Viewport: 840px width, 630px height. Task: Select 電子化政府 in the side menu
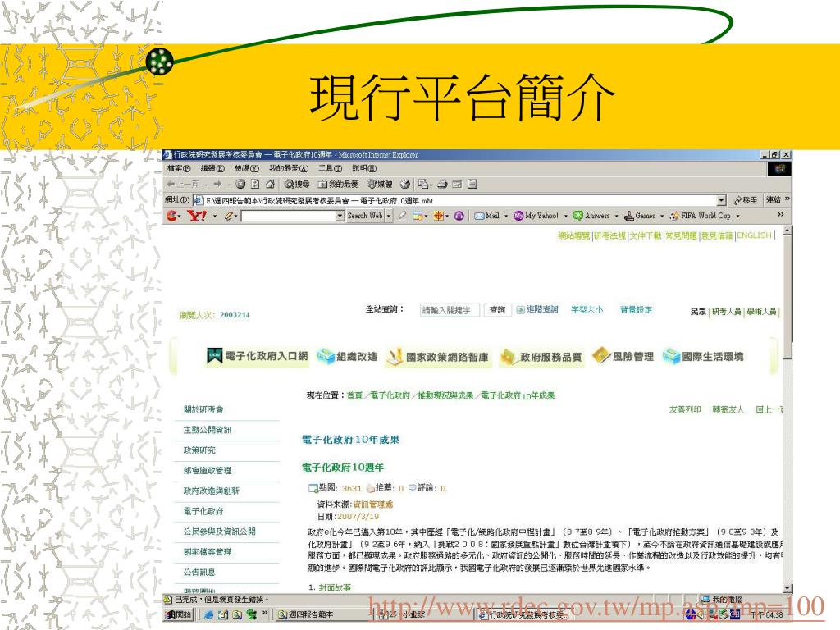pos(203,512)
